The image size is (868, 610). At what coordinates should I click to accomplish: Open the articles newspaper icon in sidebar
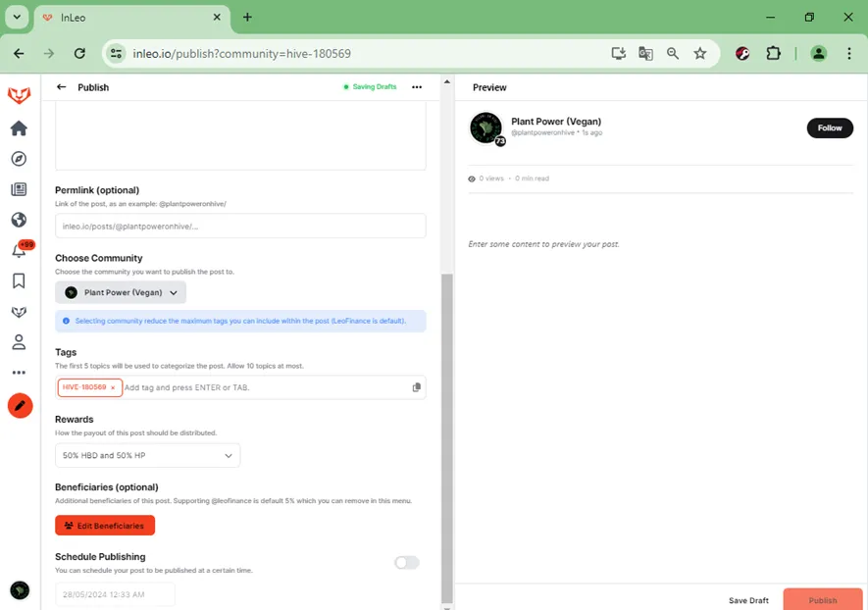pos(19,189)
